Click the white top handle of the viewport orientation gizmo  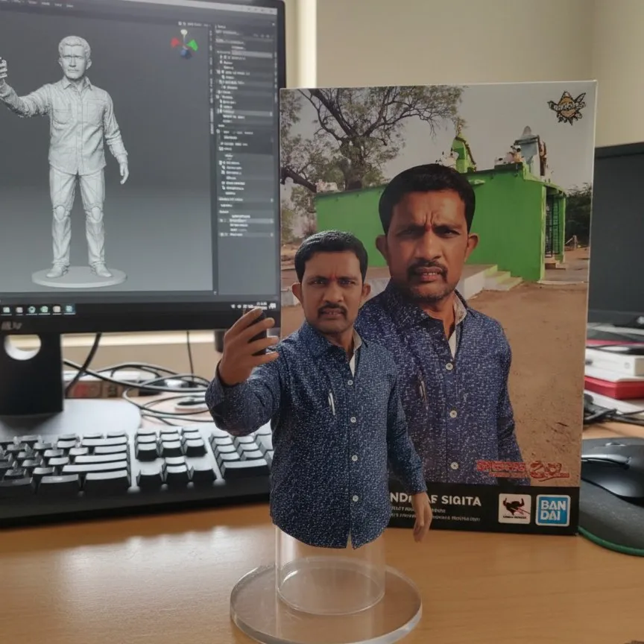pyautogui.click(x=183, y=33)
